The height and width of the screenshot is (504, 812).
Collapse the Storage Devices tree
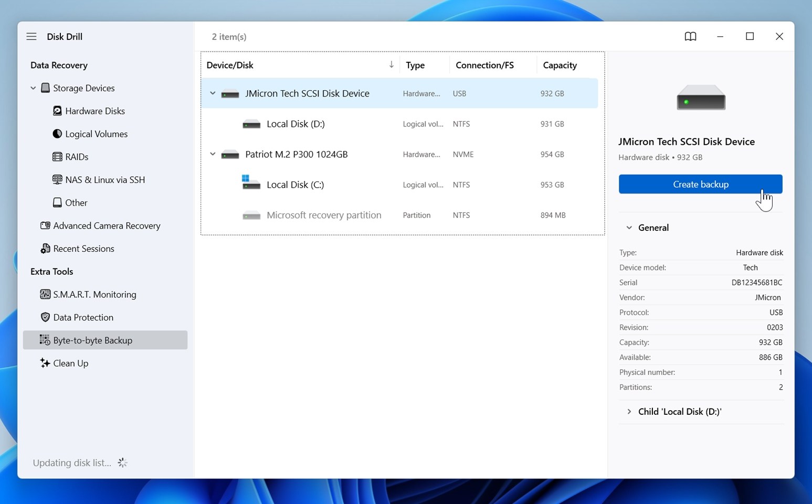point(33,88)
